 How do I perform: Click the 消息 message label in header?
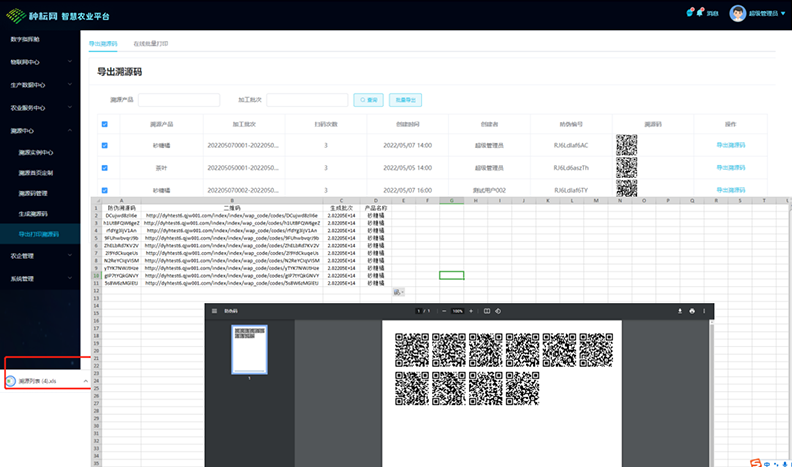tap(712, 14)
